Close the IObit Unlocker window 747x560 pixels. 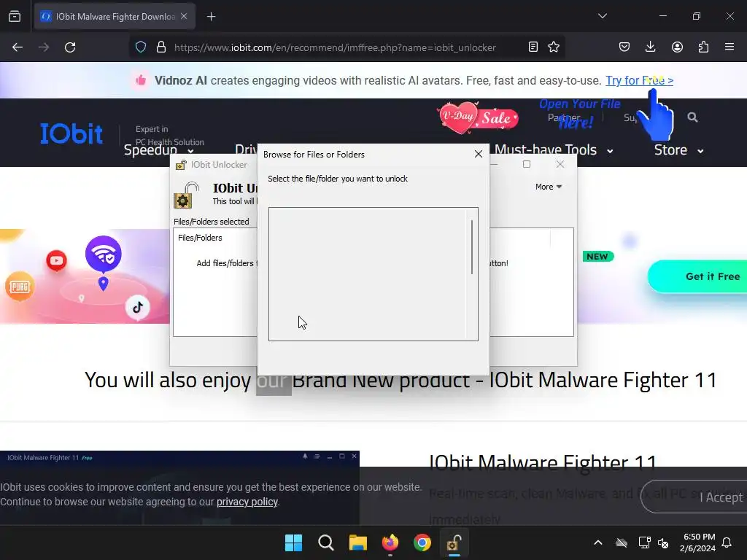click(560, 164)
